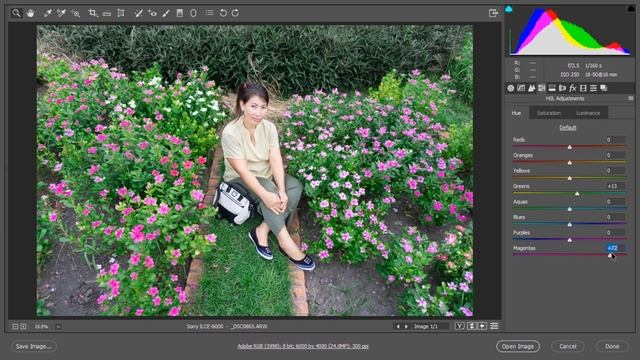Screen dimensions: 640x360
Task: Swap before and after settings
Action: pyautogui.click(x=471, y=326)
